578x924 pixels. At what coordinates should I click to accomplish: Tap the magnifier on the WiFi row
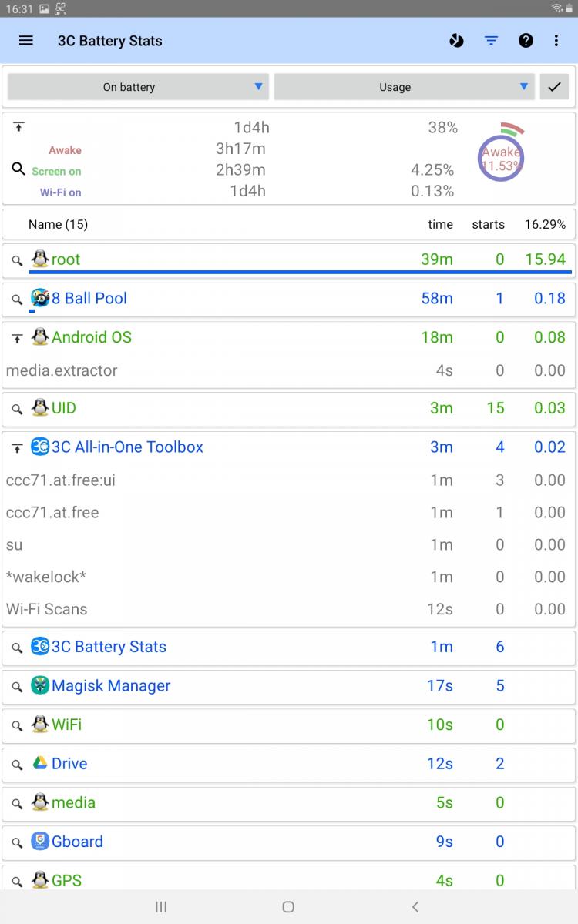(x=17, y=726)
